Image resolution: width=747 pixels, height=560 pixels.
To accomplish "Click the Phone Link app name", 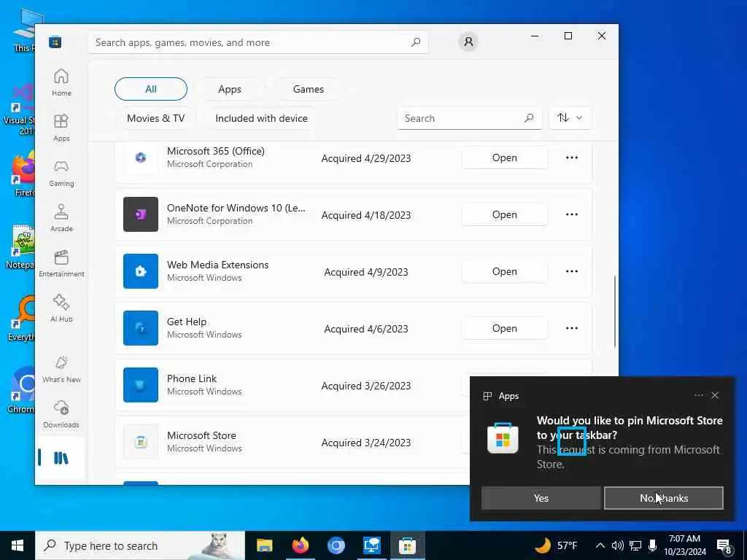I will pos(192,378).
